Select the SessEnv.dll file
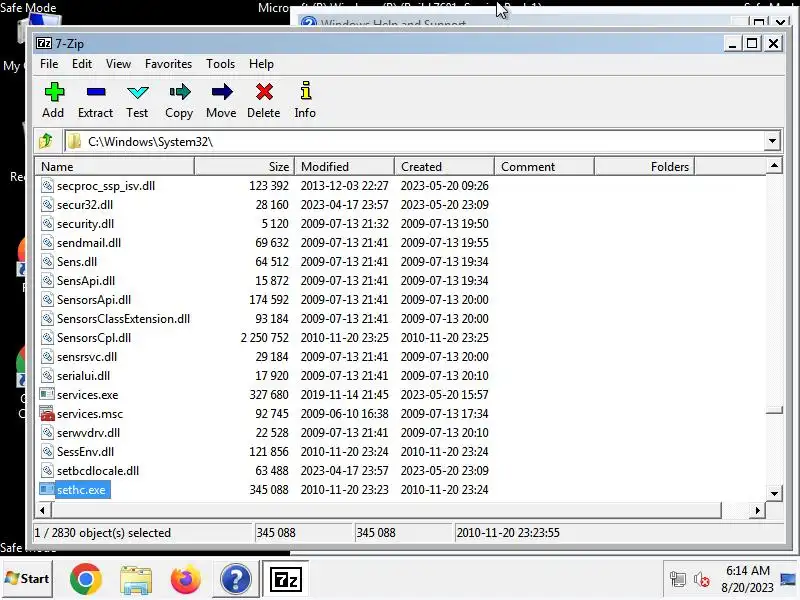Screen dimensions: 800x600 click(x=85, y=452)
